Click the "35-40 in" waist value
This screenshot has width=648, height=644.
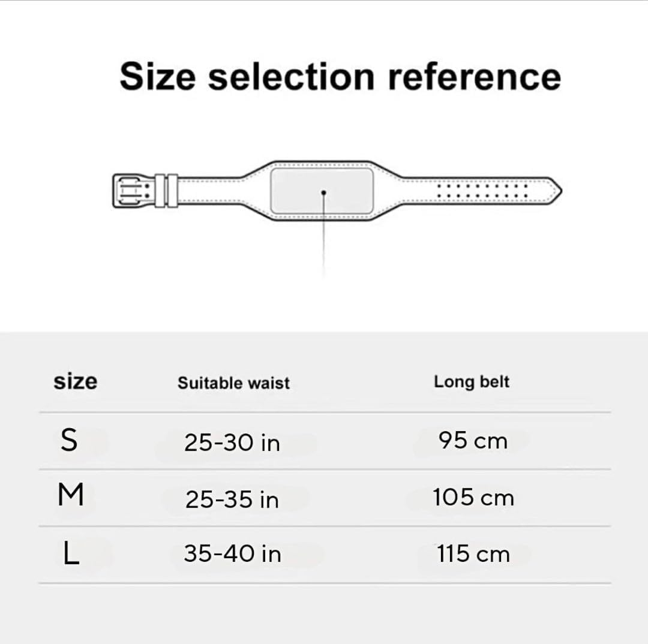(x=232, y=554)
